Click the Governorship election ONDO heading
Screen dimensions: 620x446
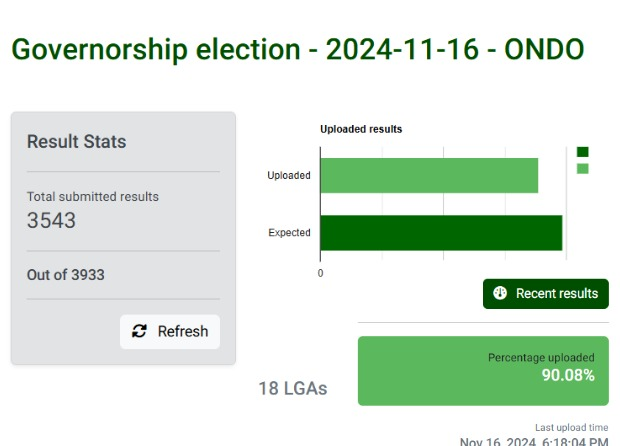point(298,49)
